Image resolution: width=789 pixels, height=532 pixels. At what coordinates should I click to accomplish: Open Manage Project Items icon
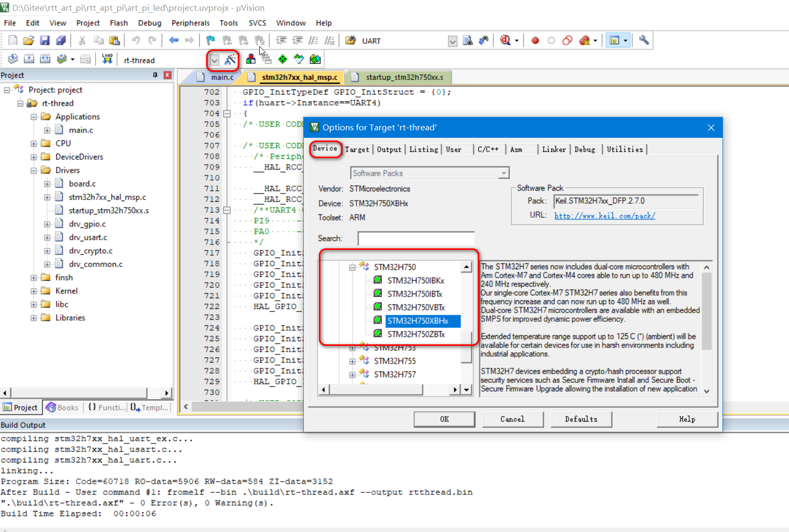tap(251, 60)
